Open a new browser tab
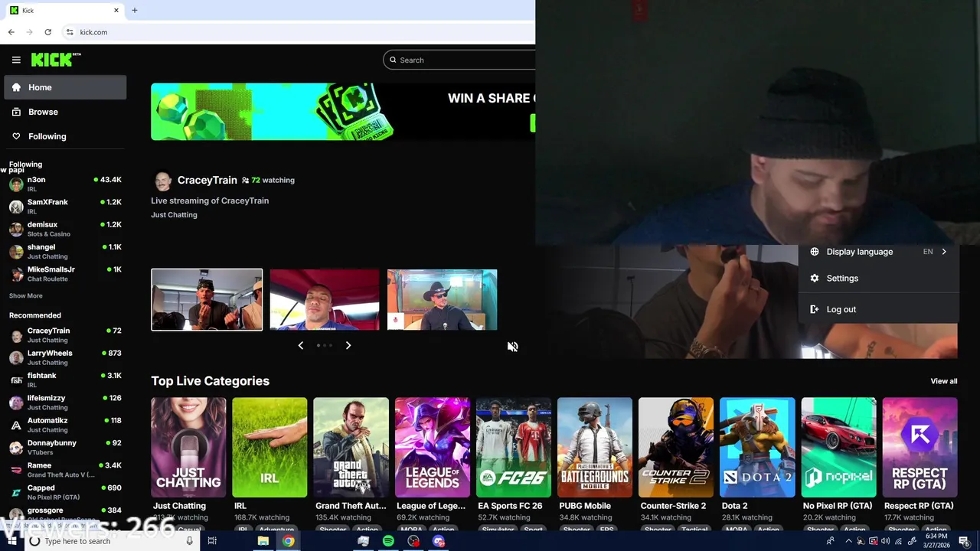This screenshot has height=551, width=980. tap(134, 10)
